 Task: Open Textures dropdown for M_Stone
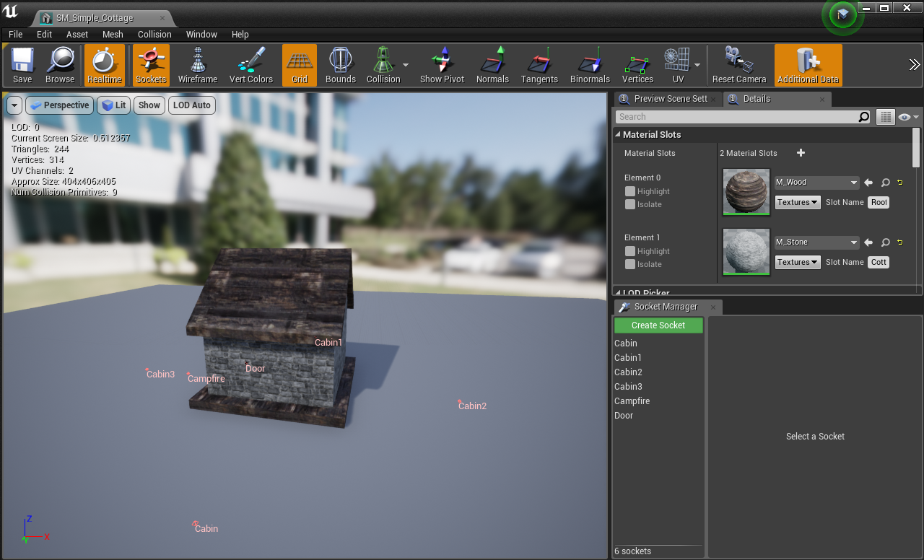point(798,262)
